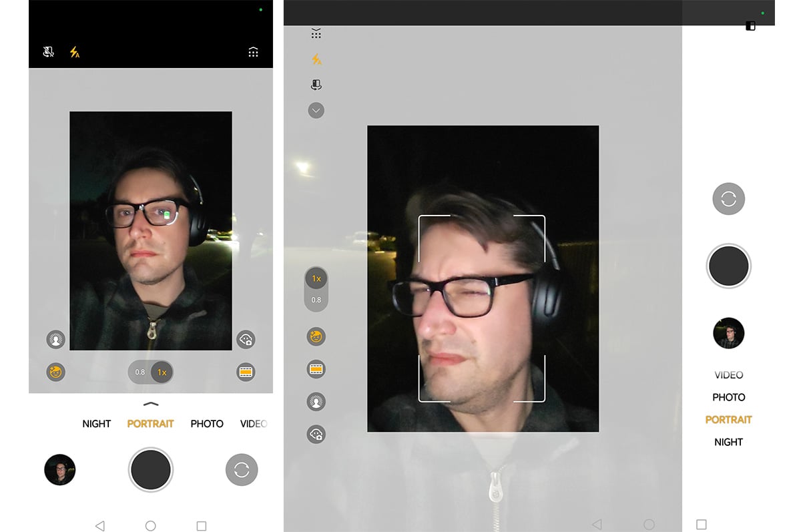Tap the Android back button on right screen
The image size is (801, 532).
597,525
